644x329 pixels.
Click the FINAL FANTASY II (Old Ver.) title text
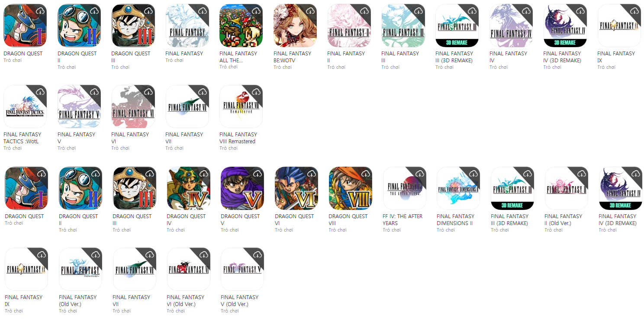pos(563,219)
